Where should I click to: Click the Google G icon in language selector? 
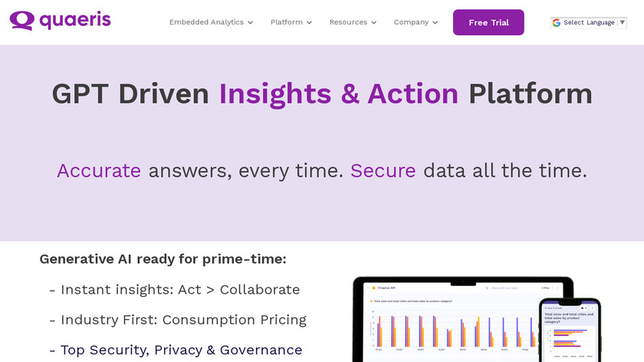pyautogui.click(x=557, y=23)
